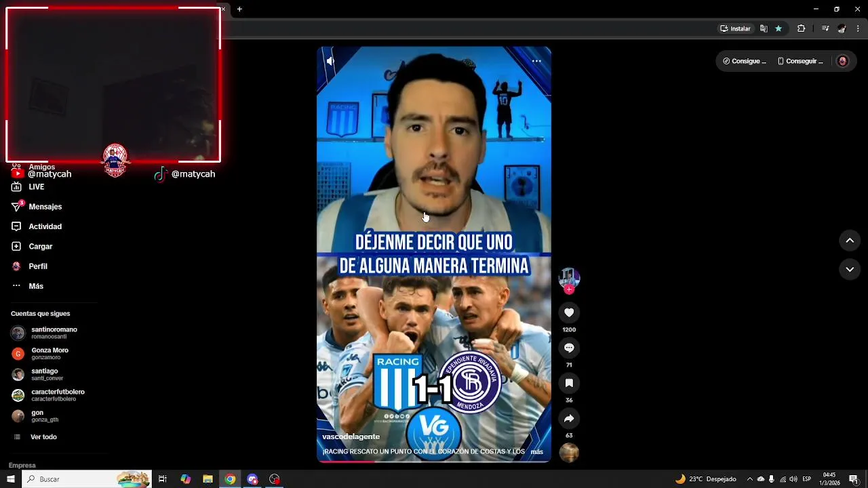Click the Chrome taskbar icon
This screenshot has width=868, height=488.
[230, 479]
